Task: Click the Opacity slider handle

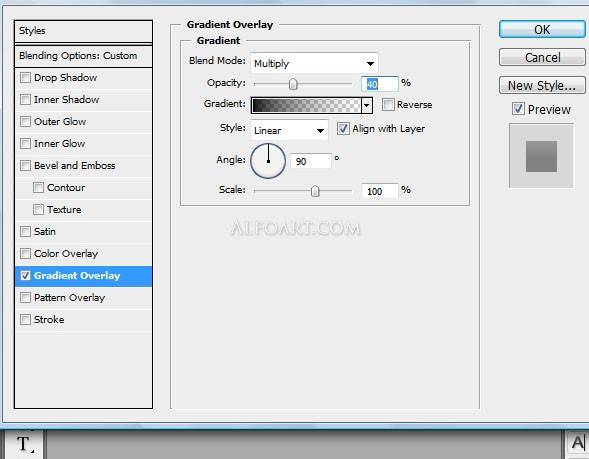Action: [x=293, y=84]
